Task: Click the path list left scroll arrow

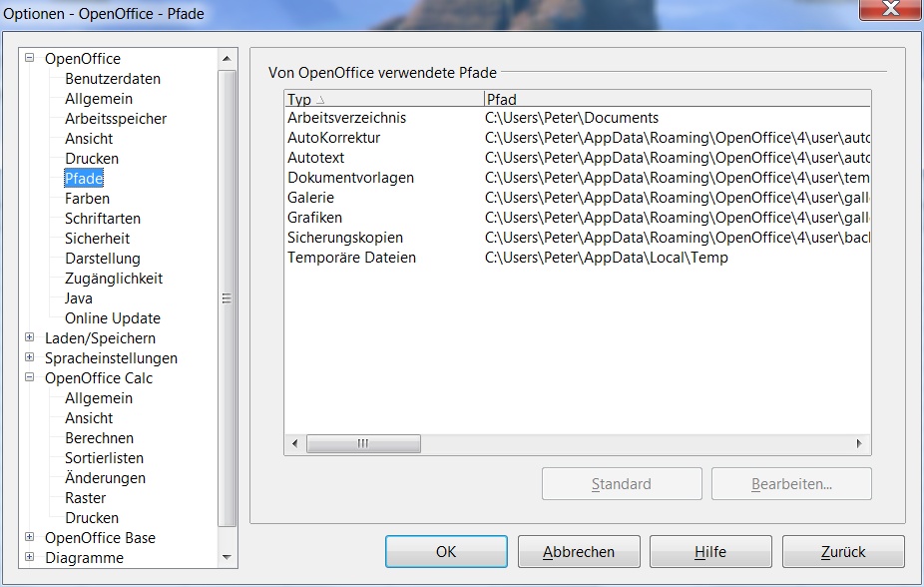Action: coord(294,443)
